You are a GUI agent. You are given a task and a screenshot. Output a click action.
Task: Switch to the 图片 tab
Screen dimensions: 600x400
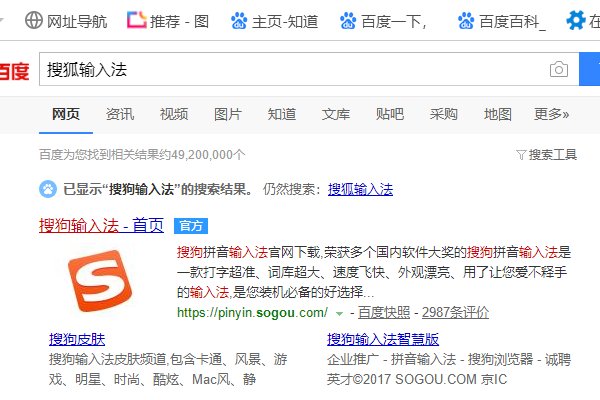click(228, 114)
